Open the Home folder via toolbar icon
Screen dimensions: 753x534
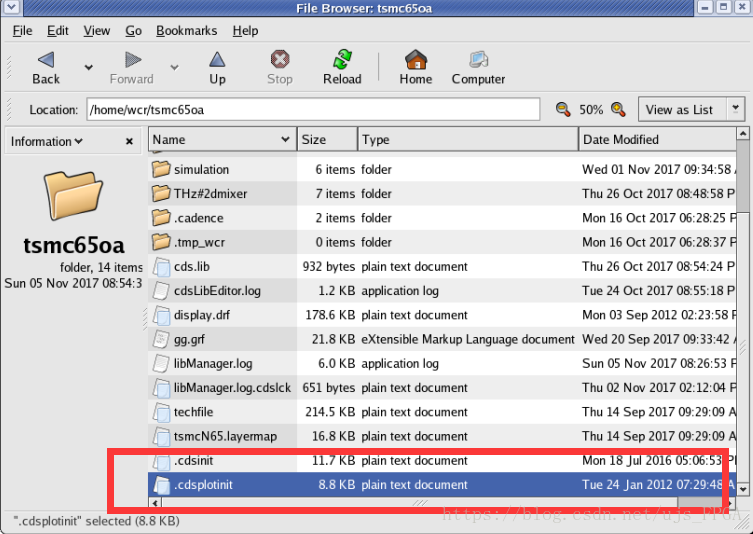(x=415, y=61)
